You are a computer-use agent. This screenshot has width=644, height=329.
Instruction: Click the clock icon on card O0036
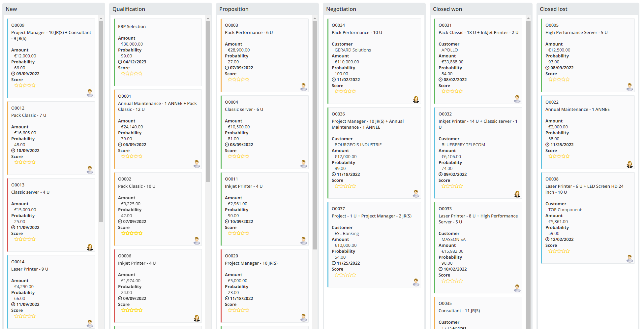click(x=334, y=174)
